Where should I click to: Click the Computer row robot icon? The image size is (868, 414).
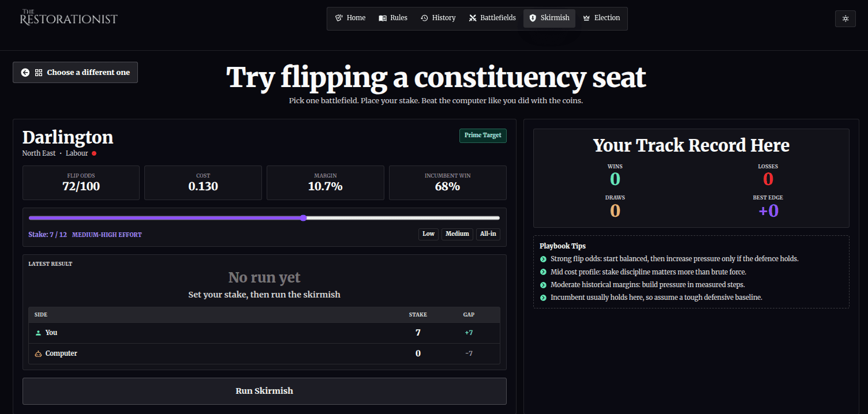pos(39,353)
